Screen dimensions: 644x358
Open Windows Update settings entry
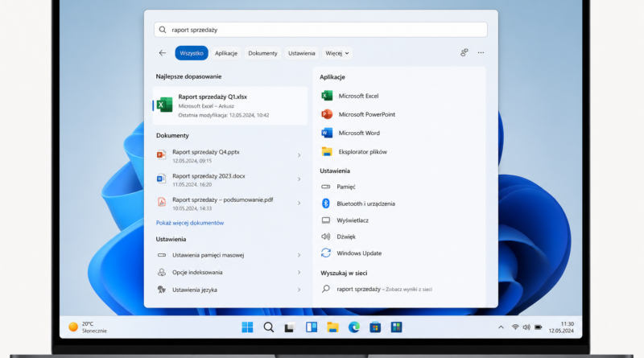351,253
